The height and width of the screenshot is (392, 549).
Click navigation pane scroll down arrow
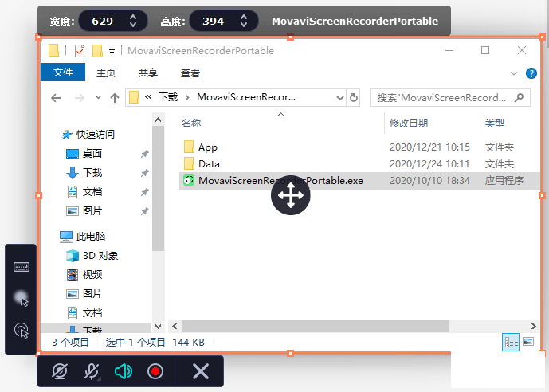(x=159, y=326)
